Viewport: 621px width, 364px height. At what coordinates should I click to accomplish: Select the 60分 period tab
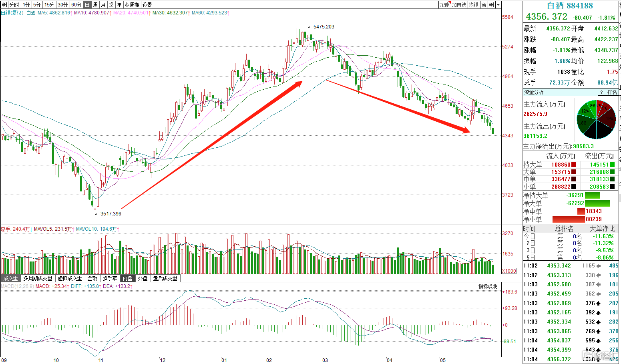coord(76,5)
